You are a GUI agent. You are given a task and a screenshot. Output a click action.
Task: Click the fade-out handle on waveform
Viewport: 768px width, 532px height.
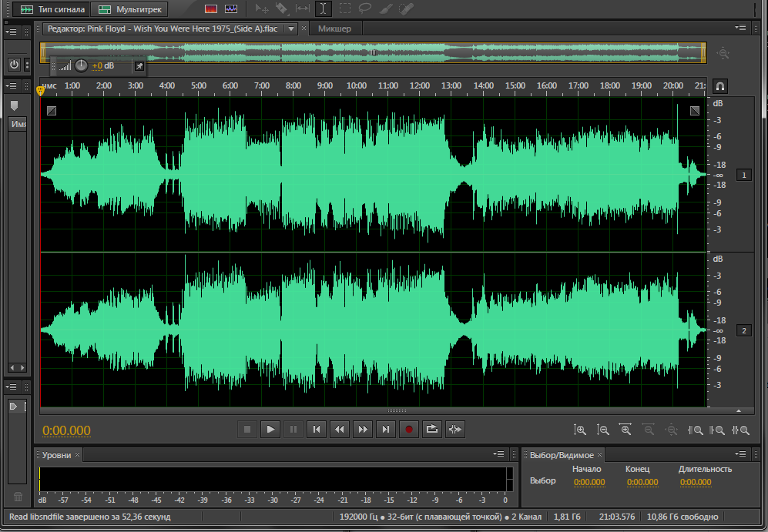point(695,111)
